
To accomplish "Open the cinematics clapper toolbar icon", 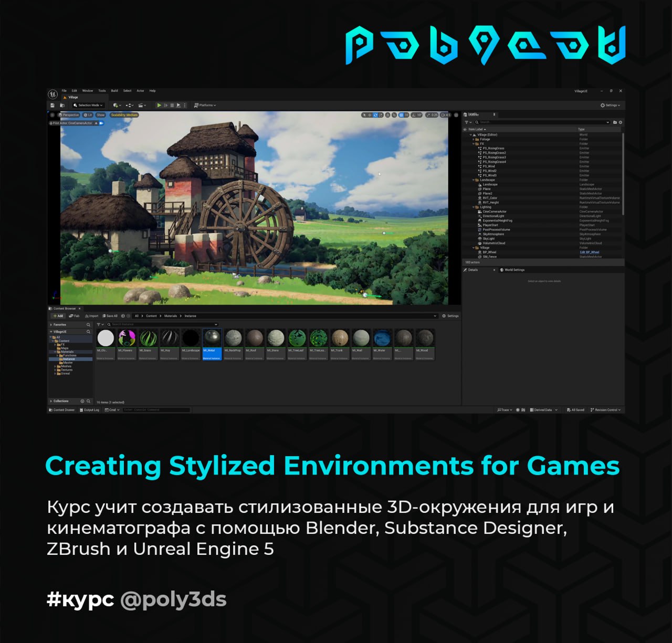I will tap(141, 105).
